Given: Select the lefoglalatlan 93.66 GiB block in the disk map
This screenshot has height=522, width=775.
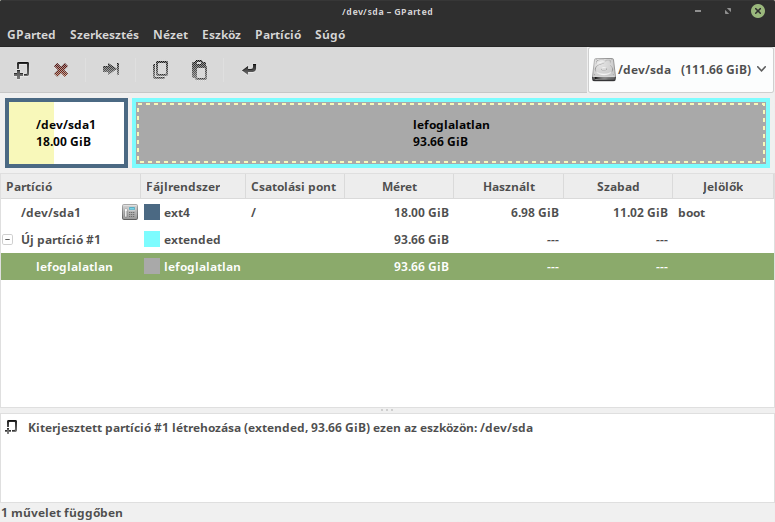Looking at the screenshot, I should coord(451,133).
